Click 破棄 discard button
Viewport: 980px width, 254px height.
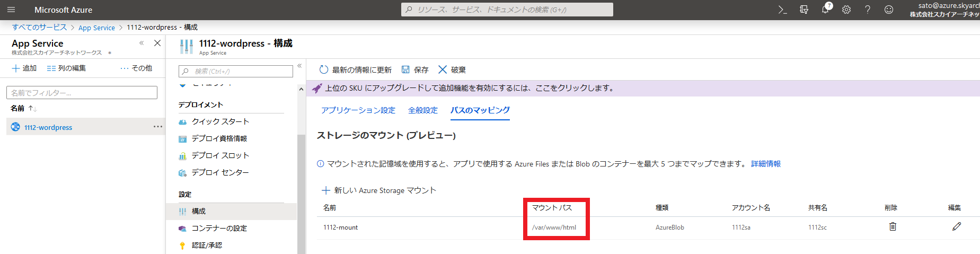tap(452, 69)
